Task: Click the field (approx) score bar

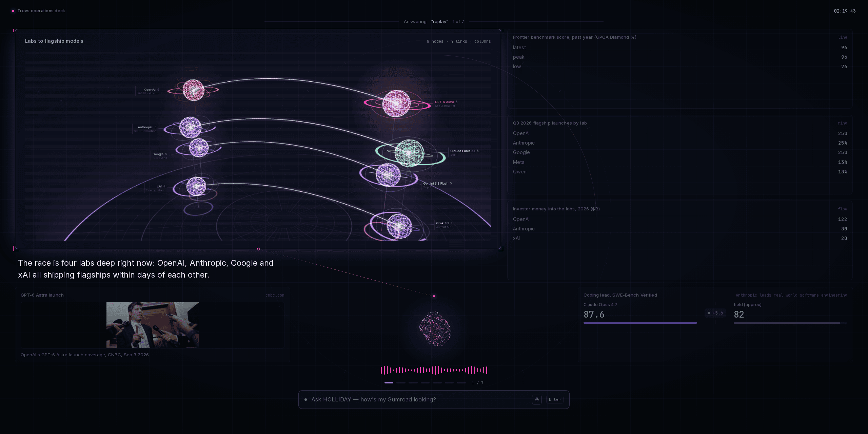Action: click(790, 323)
